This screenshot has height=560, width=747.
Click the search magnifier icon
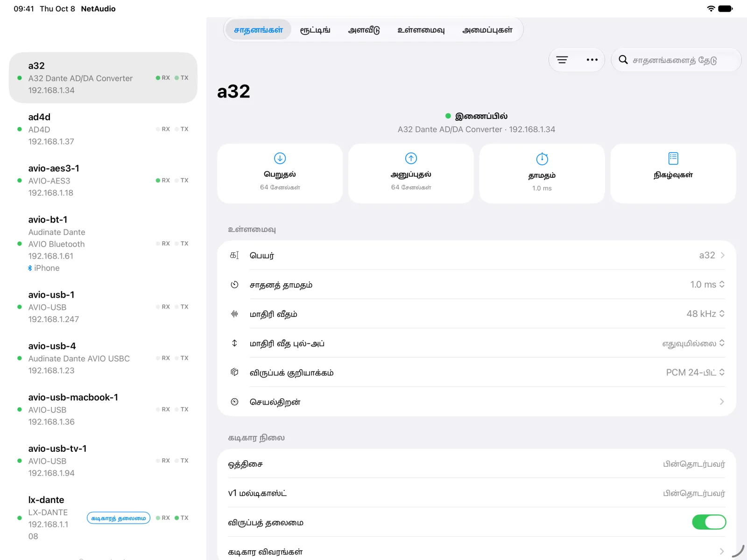click(623, 60)
